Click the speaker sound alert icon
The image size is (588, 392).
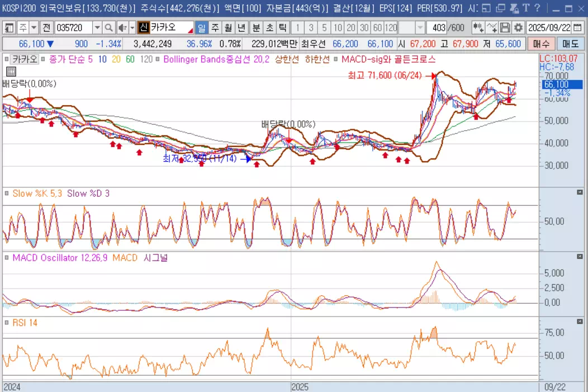click(122, 28)
